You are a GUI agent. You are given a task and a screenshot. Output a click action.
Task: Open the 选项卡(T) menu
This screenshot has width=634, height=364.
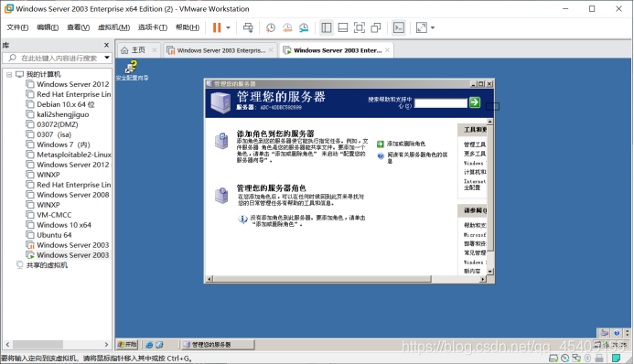[153, 27]
